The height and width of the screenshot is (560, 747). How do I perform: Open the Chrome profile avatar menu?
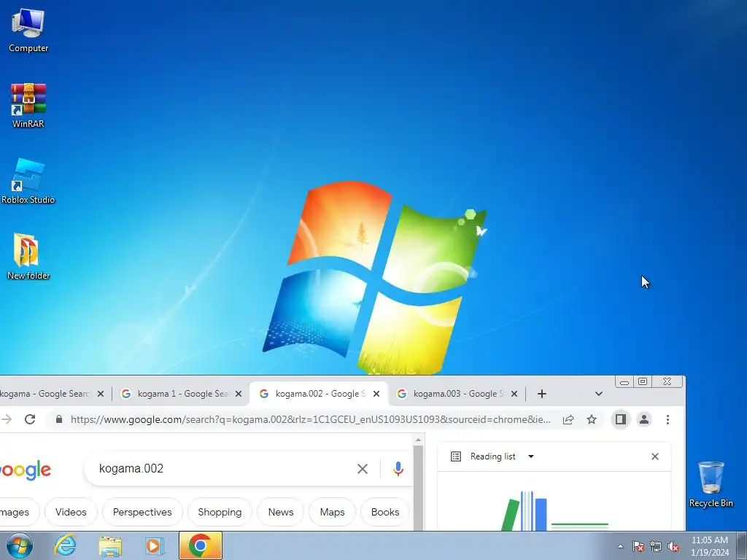coord(644,419)
